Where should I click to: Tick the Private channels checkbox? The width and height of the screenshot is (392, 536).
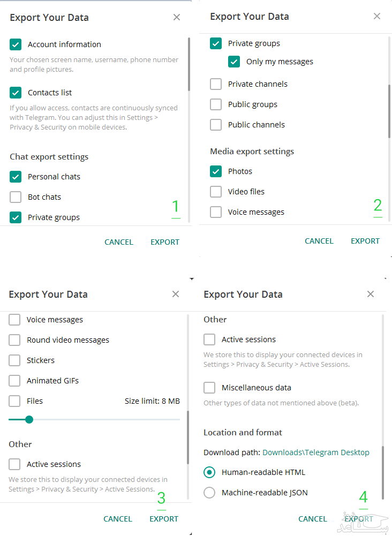click(216, 84)
